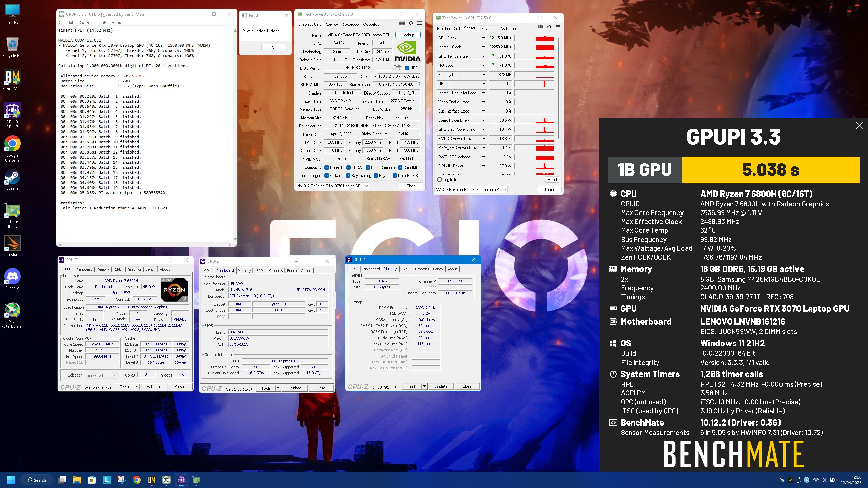The height and width of the screenshot is (488, 868).
Task: Expand Memory Clock sensor dropdown
Action: tap(484, 47)
